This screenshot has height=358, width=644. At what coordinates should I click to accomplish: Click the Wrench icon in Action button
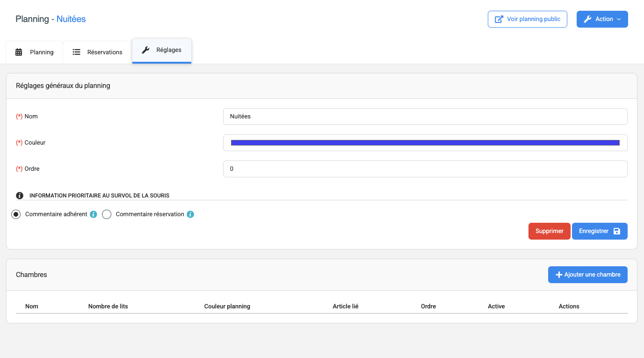pos(588,19)
